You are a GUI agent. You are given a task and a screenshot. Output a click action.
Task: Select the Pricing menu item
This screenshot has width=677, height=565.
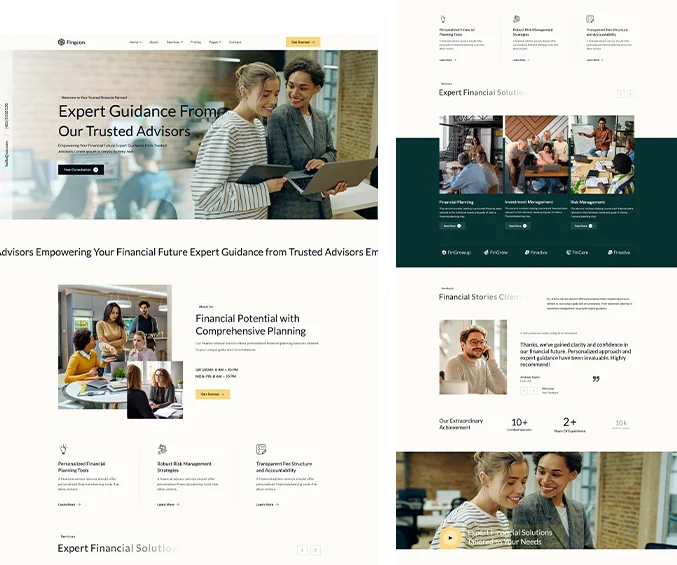tap(195, 42)
